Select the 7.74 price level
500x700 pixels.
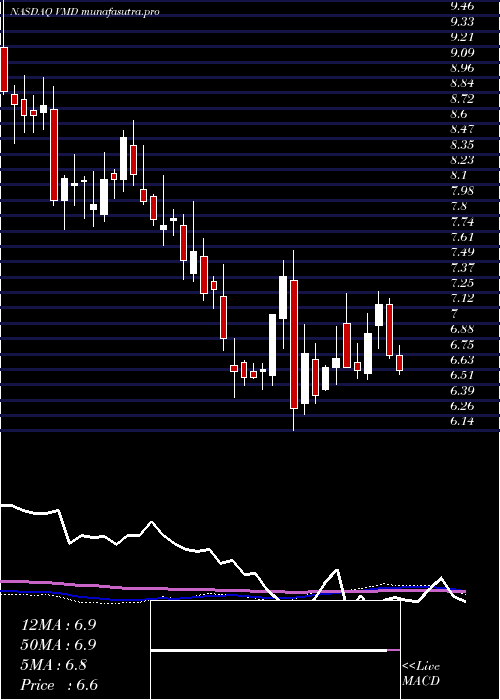pyautogui.click(x=462, y=222)
